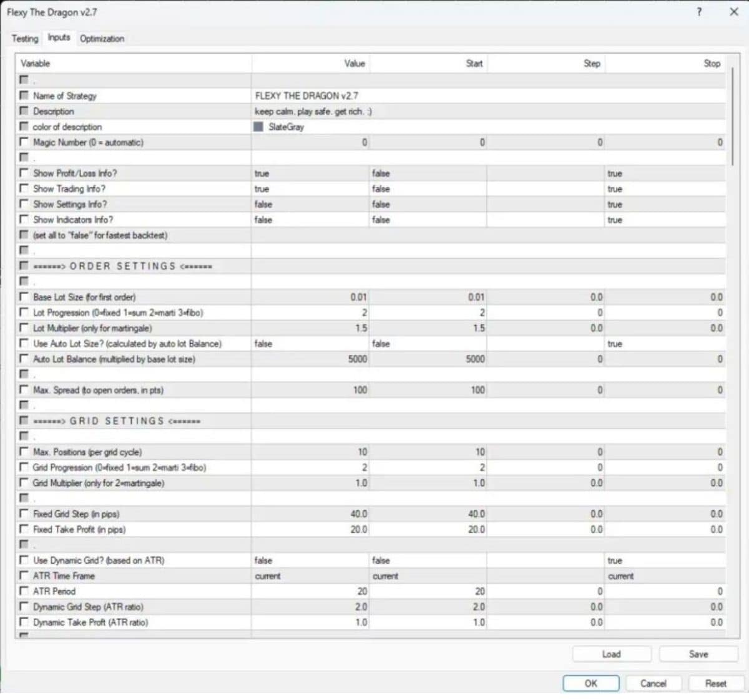Select the color of description row label

pyautogui.click(x=67, y=127)
